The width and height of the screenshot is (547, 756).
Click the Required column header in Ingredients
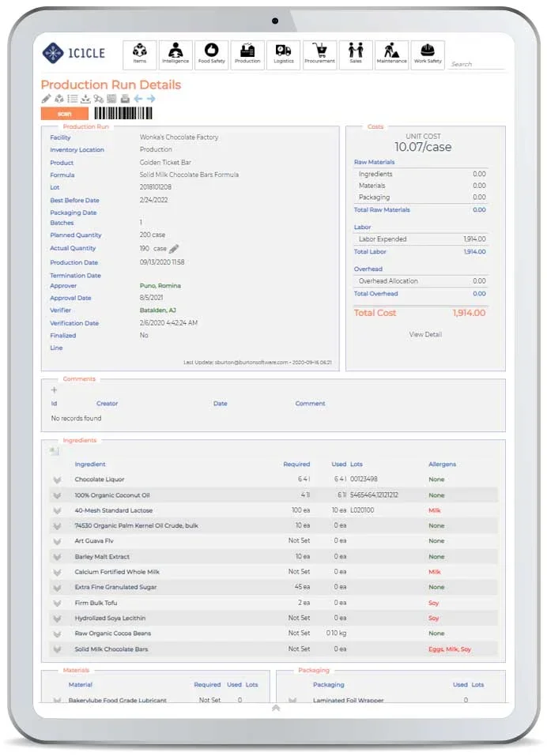click(x=296, y=465)
